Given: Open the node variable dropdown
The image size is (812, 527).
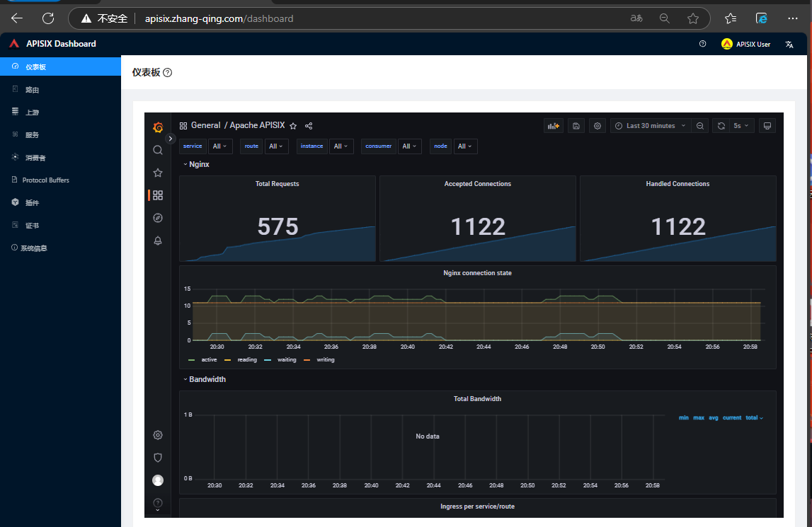Looking at the screenshot, I should (464, 146).
